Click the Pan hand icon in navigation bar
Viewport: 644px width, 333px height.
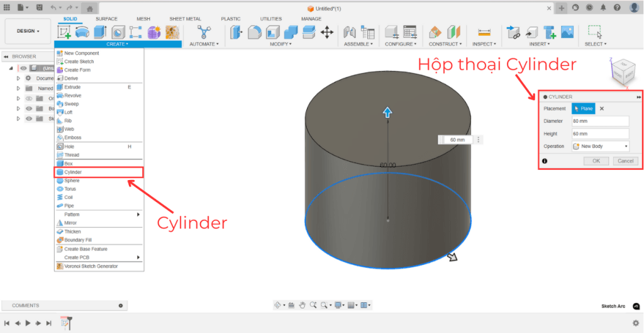coord(302,305)
